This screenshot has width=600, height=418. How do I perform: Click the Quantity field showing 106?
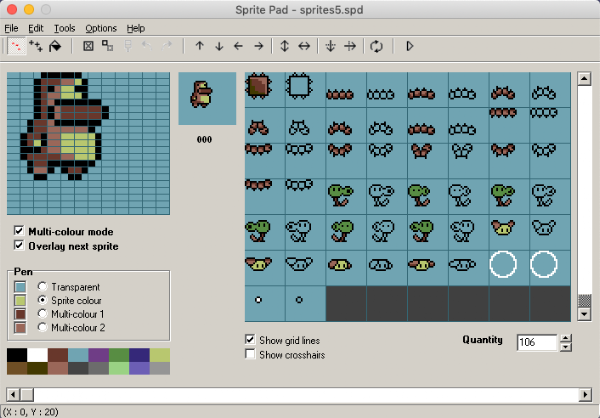click(x=537, y=343)
